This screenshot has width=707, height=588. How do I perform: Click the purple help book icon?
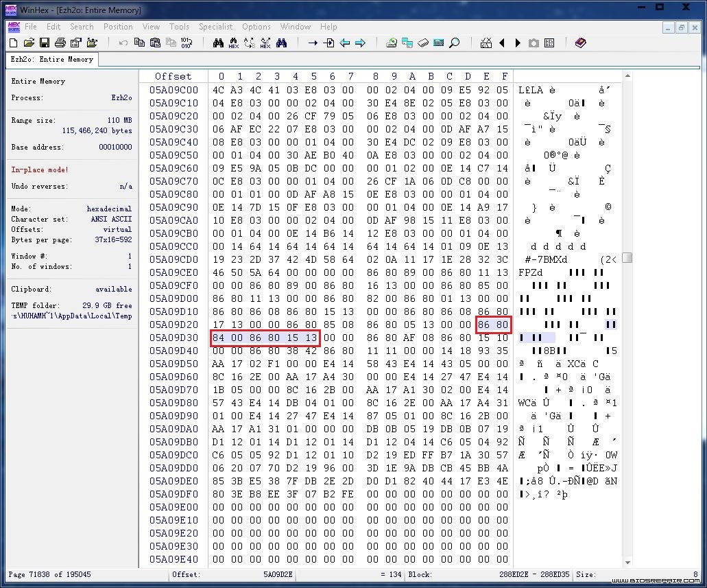click(x=580, y=43)
